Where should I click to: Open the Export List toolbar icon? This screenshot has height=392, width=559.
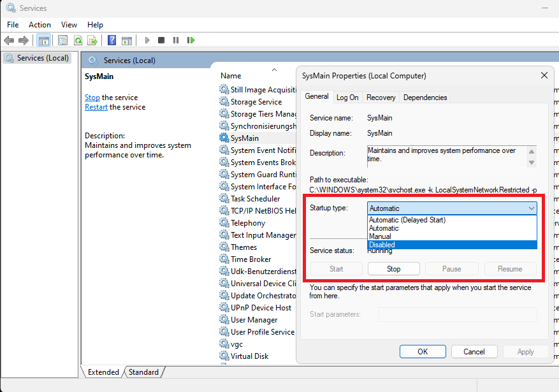point(93,40)
